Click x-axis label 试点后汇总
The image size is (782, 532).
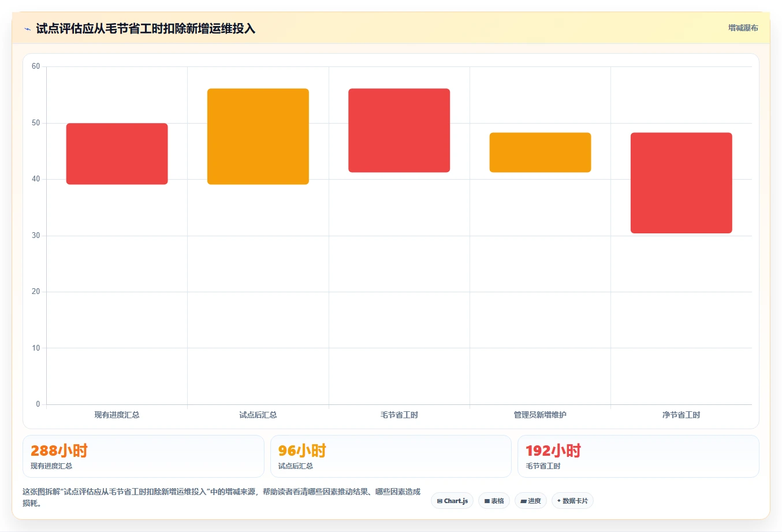[x=258, y=415]
